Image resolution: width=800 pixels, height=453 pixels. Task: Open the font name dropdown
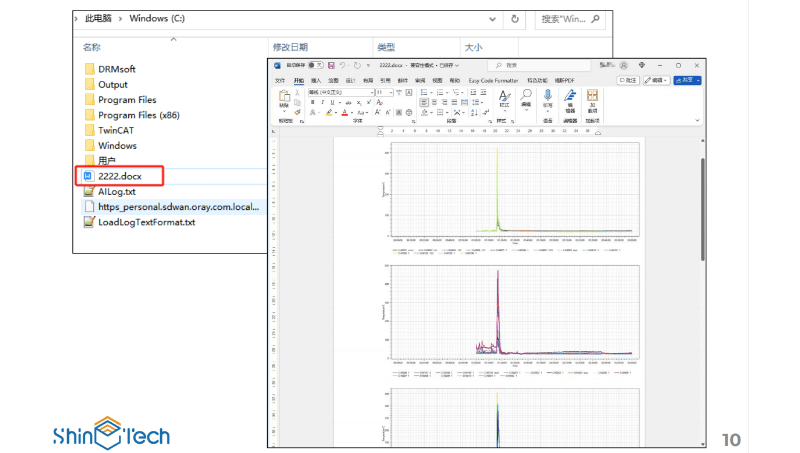coord(371,92)
